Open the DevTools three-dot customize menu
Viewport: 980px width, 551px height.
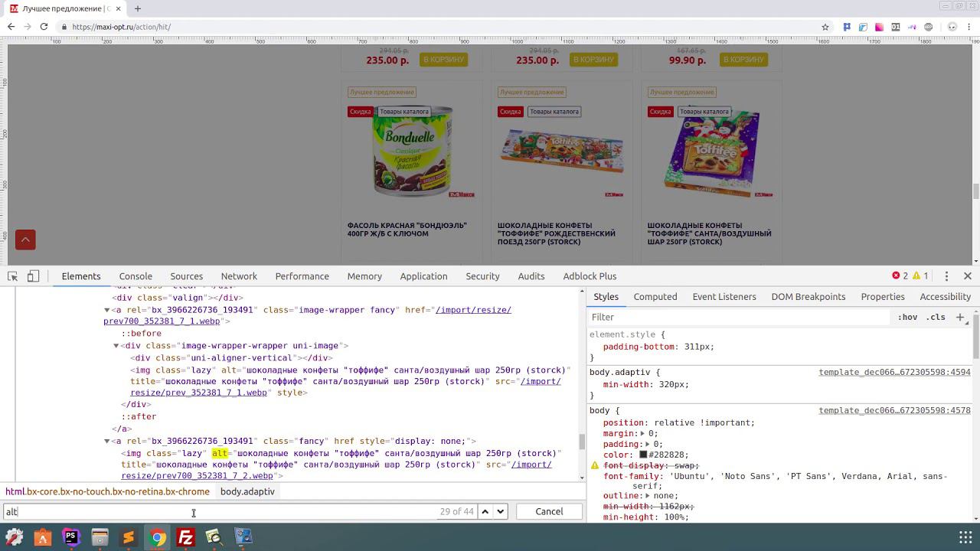coord(946,276)
